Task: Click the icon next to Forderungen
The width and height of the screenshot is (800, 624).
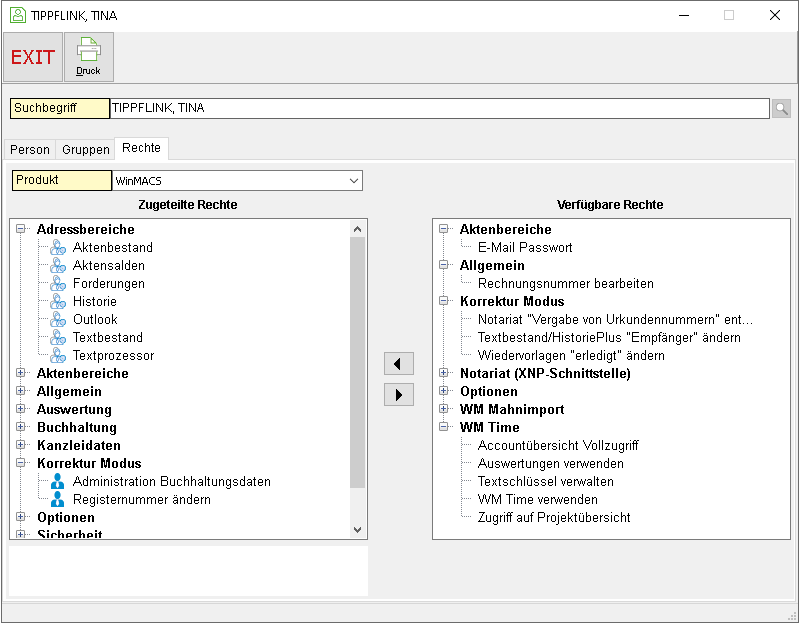Action: coord(58,283)
